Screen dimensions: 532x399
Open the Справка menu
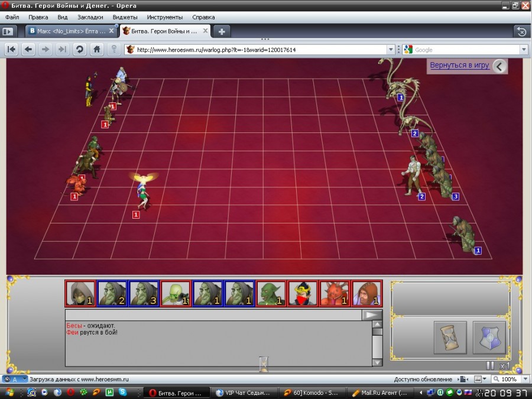pos(203,17)
